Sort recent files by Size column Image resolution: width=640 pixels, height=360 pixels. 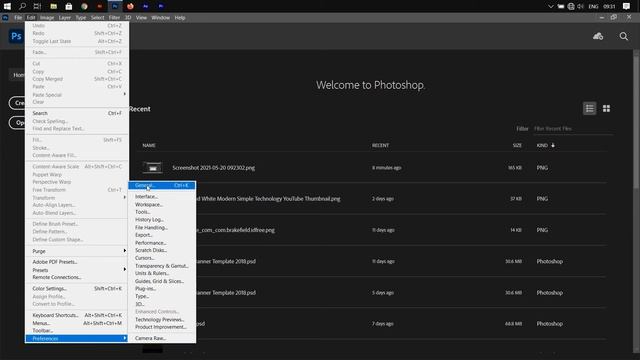pyautogui.click(x=517, y=145)
